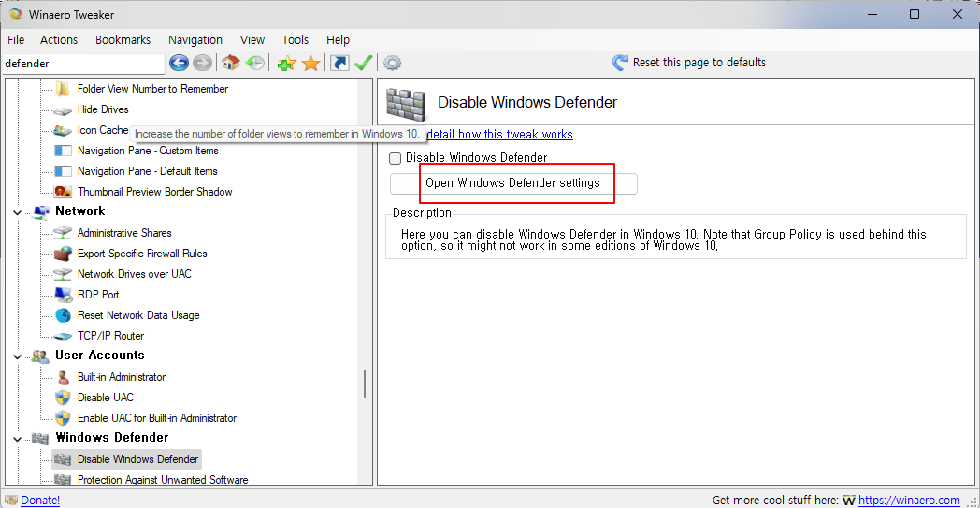Go back with the blue arrow button
980x508 pixels.
coord(180,63)
